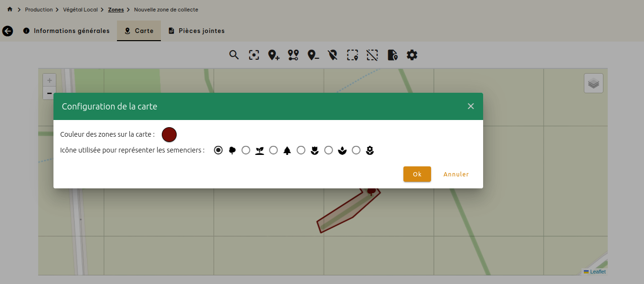644x284 pixels.
Task: Click the dashed selection with pin icon
Action: 352,55
